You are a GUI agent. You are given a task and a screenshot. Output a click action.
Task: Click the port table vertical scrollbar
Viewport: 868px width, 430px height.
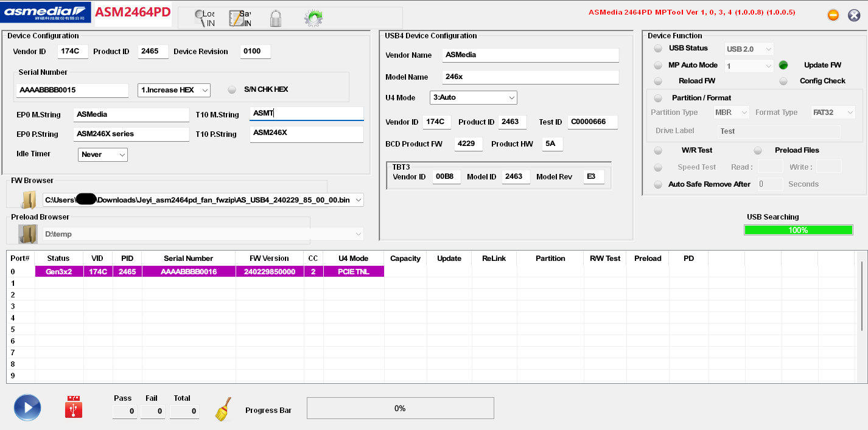[x=862, y=296]
